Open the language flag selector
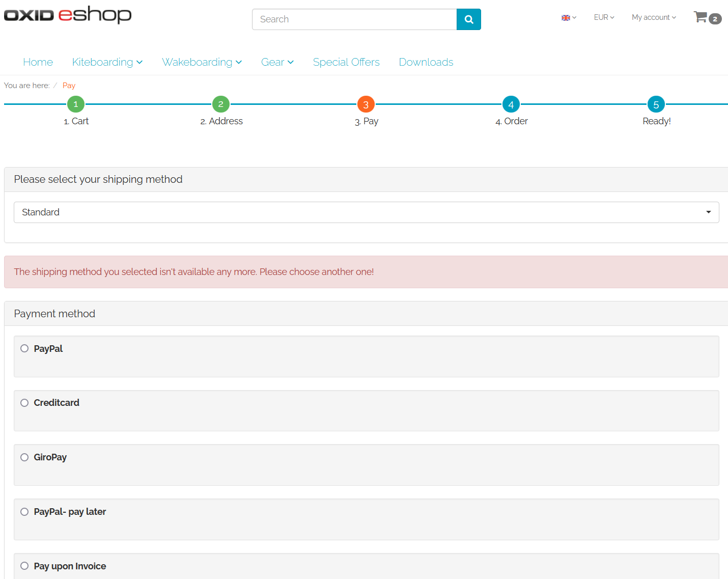The width and height of the screenshot is (728, 579). [568, 18]
